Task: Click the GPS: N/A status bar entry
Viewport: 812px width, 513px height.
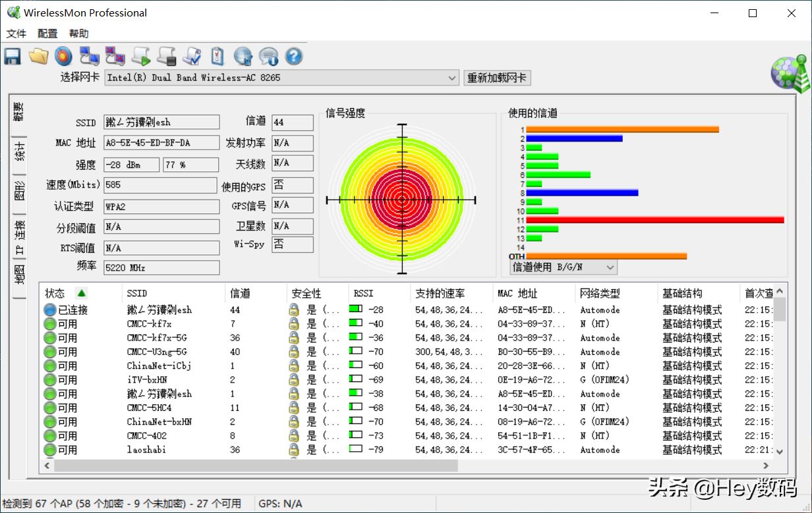Action: coord(281,504)
